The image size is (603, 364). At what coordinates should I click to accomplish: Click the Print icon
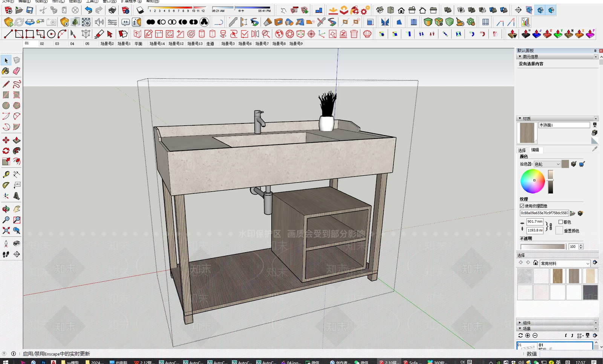pos(112,10)
